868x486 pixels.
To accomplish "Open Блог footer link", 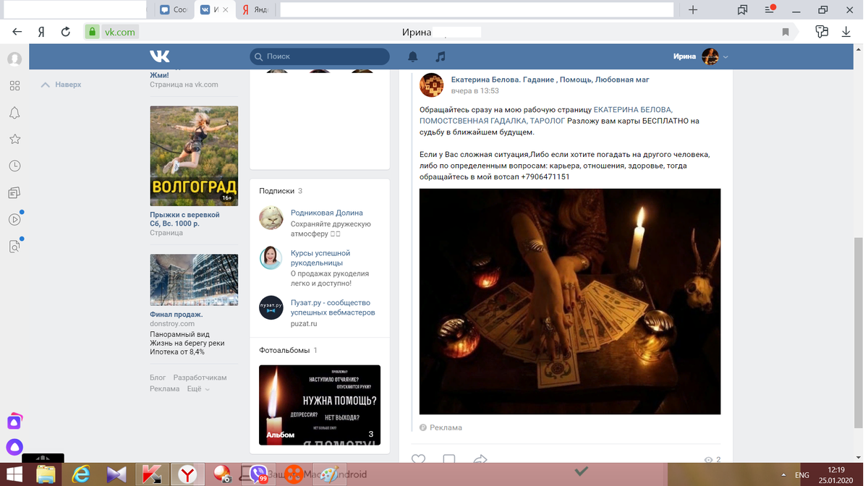I will tap(158, 378).
